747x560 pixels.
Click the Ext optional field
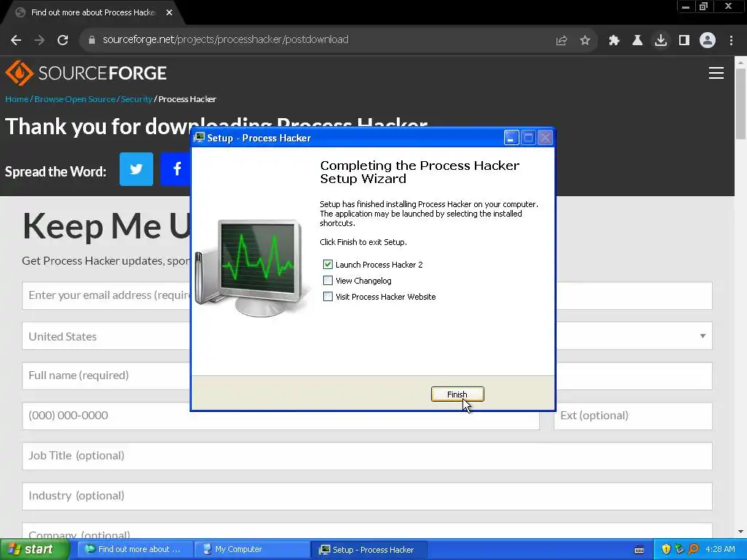point(633,416)
